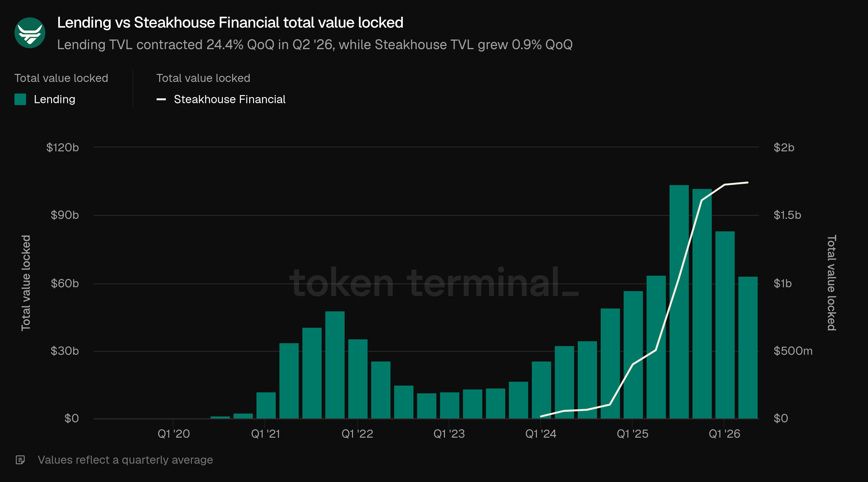Select the last Lending bar for Q2 '26

point(748,348)
